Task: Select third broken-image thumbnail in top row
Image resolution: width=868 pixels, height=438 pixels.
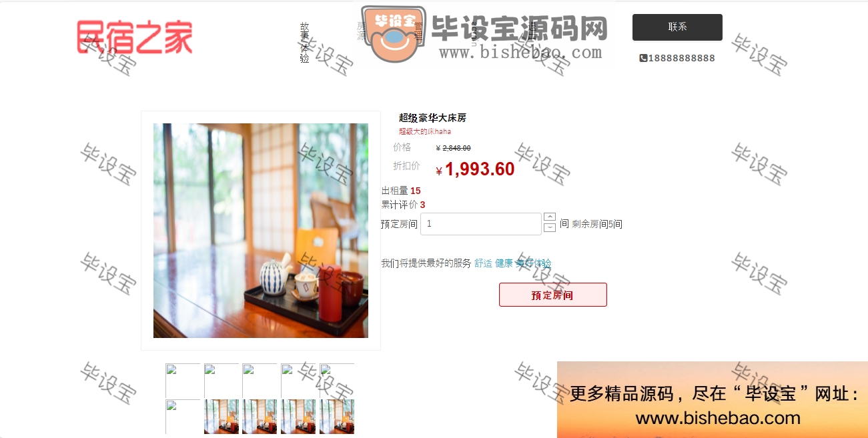Action: click(260, 381)
